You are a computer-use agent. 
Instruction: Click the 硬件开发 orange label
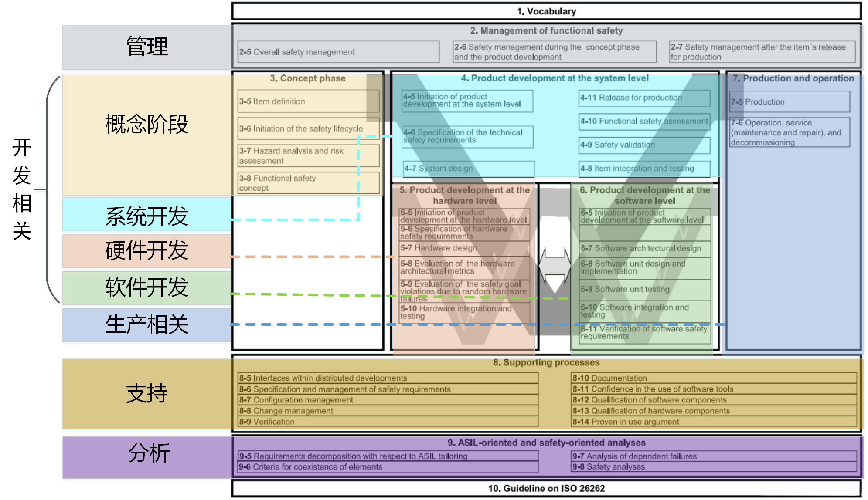[x=147, y=251]
